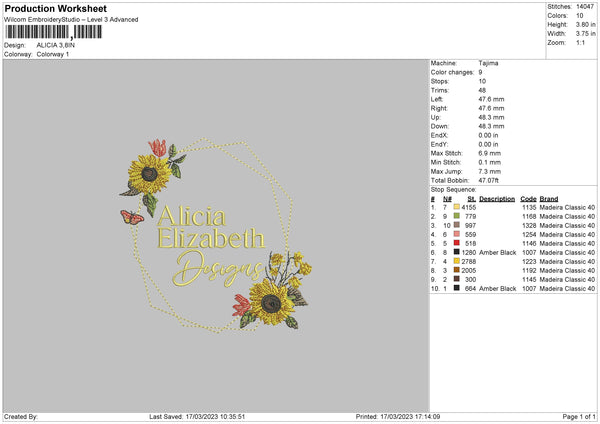Click the 'Description' column header
The width and height of the screenshot is (600, 424).
(497, 199)
